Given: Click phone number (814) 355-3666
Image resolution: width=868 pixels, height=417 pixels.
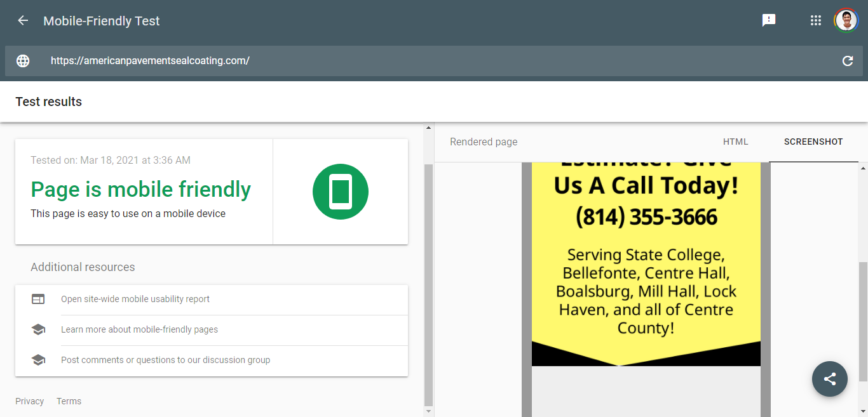Looking at the screenshot, I should pos(646,217).
